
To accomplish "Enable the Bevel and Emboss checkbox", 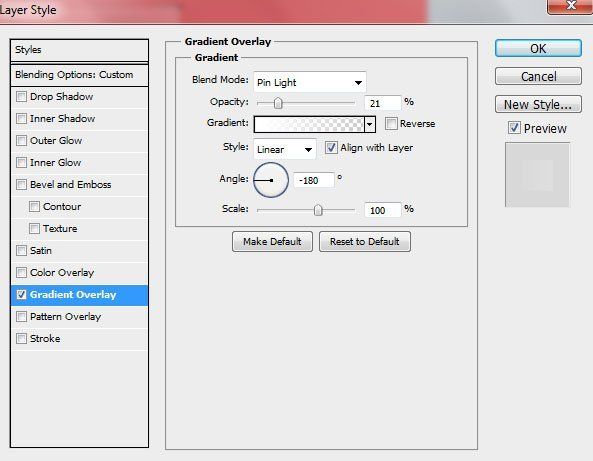I will (21, 184).
